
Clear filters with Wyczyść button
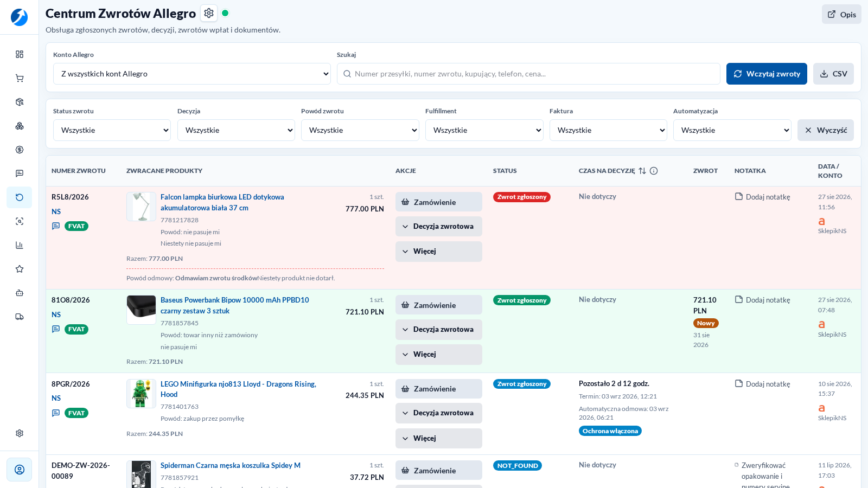tap(826, 130)
